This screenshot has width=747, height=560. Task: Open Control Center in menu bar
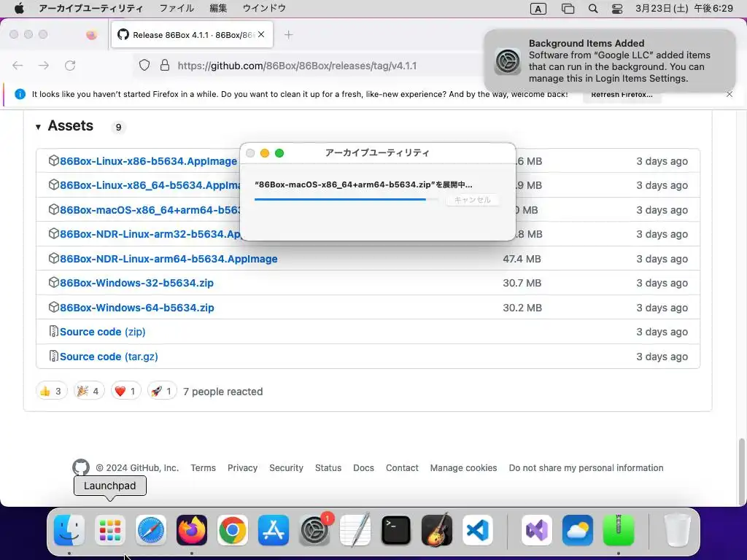(x=617, y=9)
